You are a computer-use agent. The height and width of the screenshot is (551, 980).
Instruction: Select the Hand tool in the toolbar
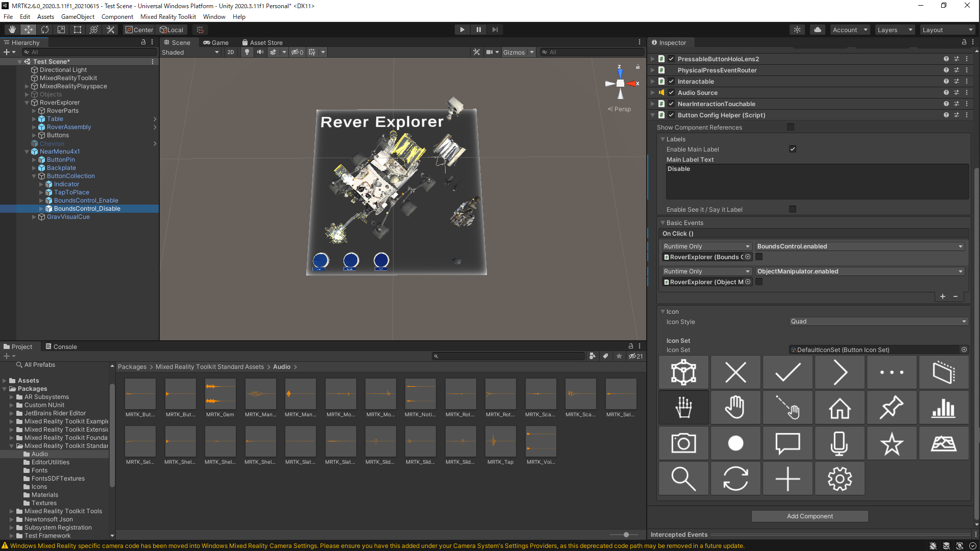coord(12,30)
